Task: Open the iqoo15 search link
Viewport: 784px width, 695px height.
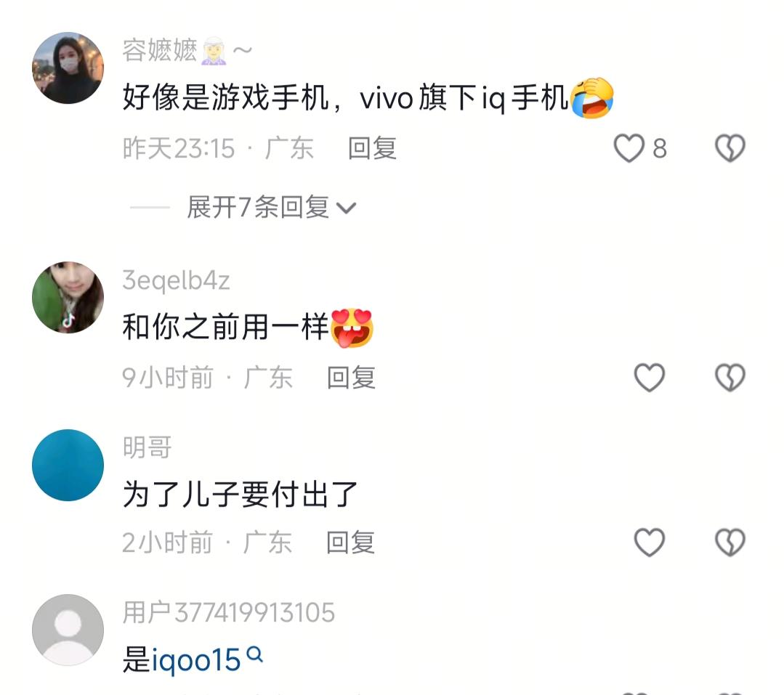Action: click(196, 660)
